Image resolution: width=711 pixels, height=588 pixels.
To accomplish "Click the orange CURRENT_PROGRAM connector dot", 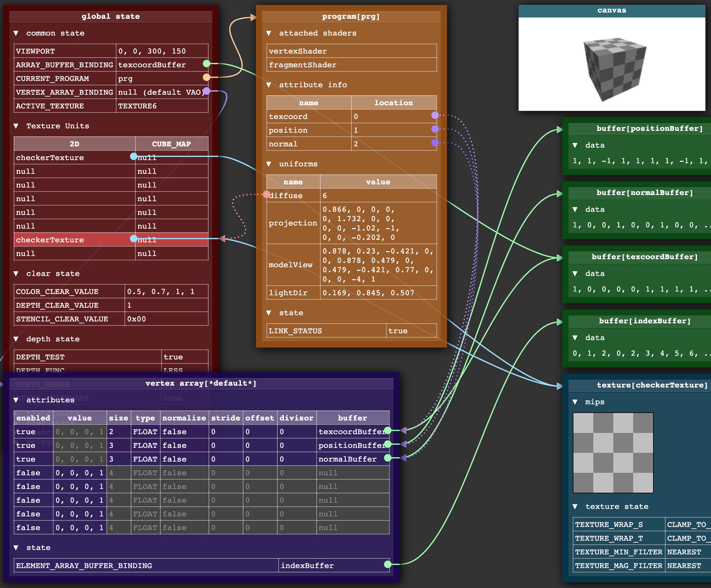I will 206,77.
